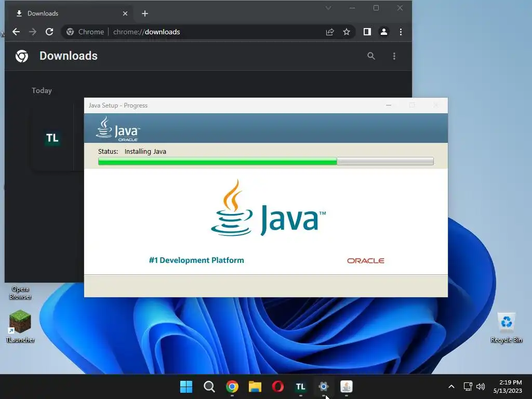Click the TL download file thumbnail
The height and width of the screenshot is (399, 532).
pos(52,138)
